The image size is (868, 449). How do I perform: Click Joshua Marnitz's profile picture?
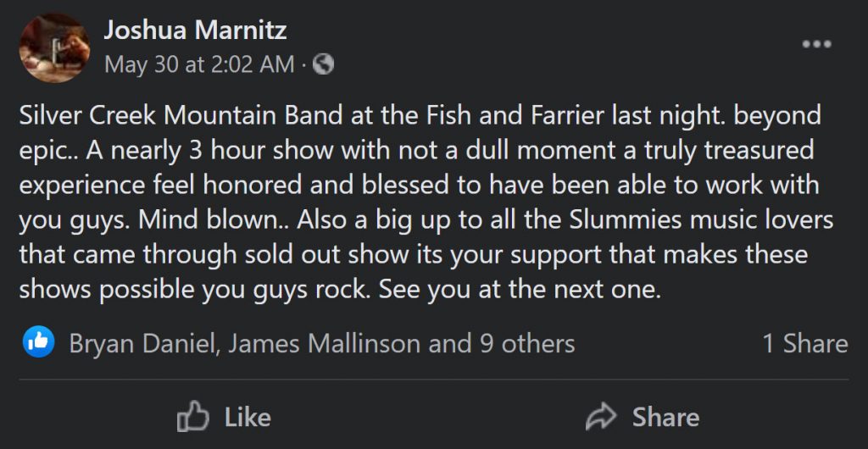click(54, 48)
